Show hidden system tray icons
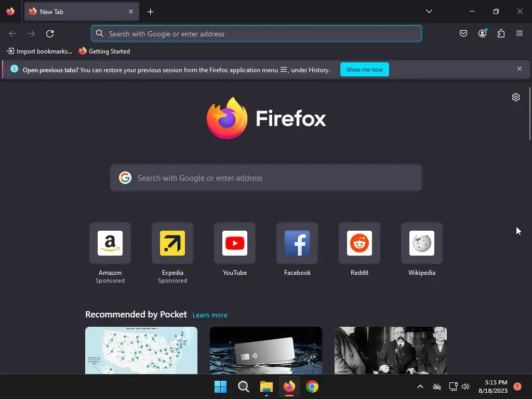This screenshot has height=399, width=532. (420, 387)
